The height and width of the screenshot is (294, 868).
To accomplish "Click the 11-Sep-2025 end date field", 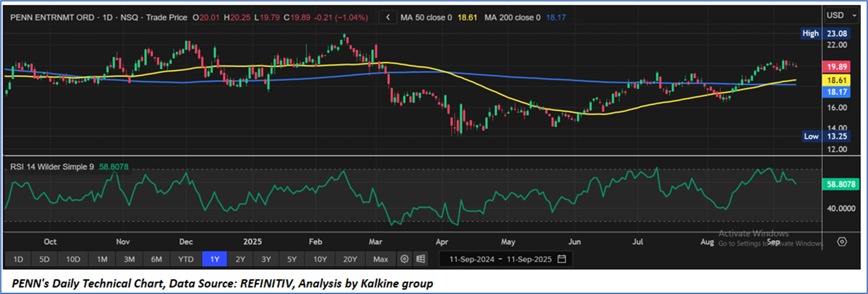I will pyautogui.click(x=530, y=259).
